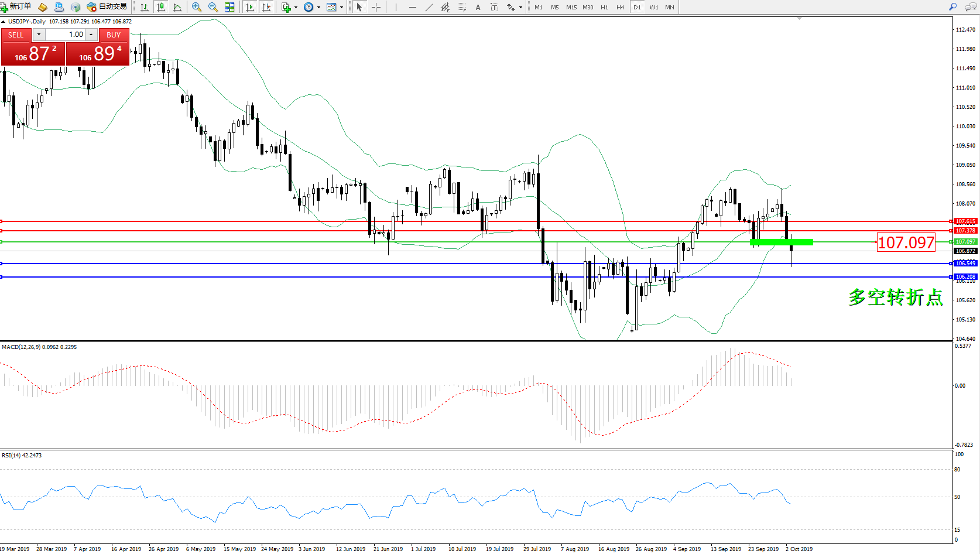Click the zoom in magnifier icon
The image size is (980, 554).
(197, 7)
